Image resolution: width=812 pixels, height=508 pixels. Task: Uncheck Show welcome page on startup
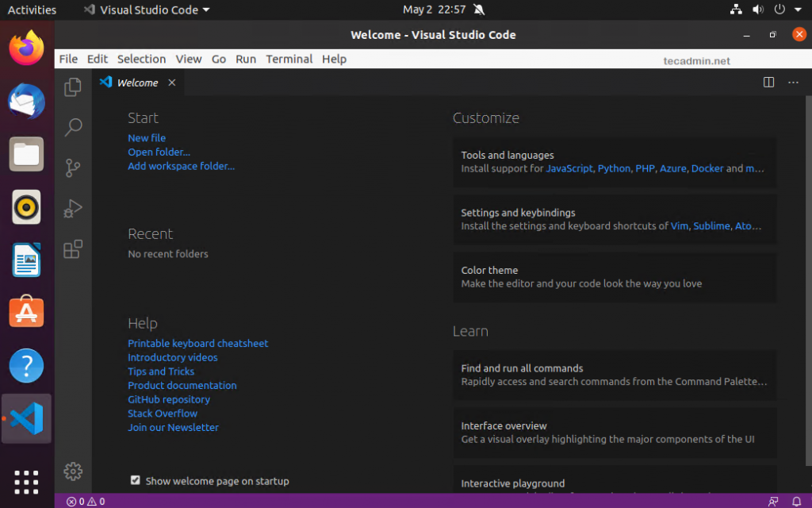pos(136,480)
